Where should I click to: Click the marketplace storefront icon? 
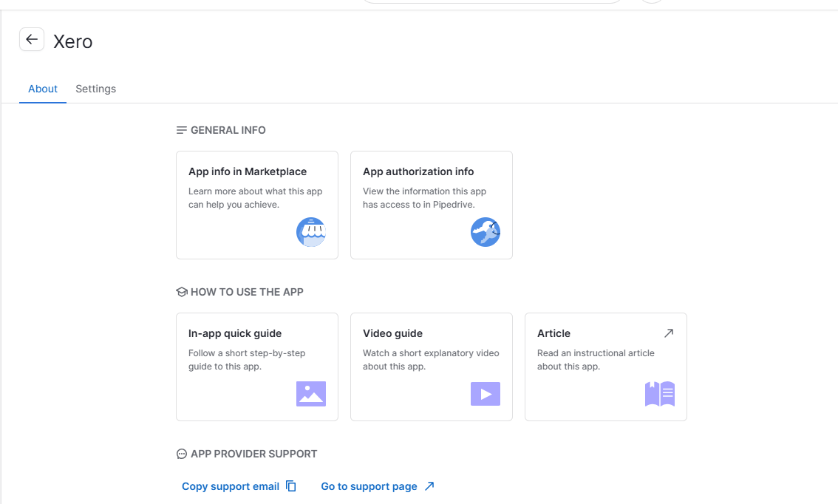[x=311, y=232]
